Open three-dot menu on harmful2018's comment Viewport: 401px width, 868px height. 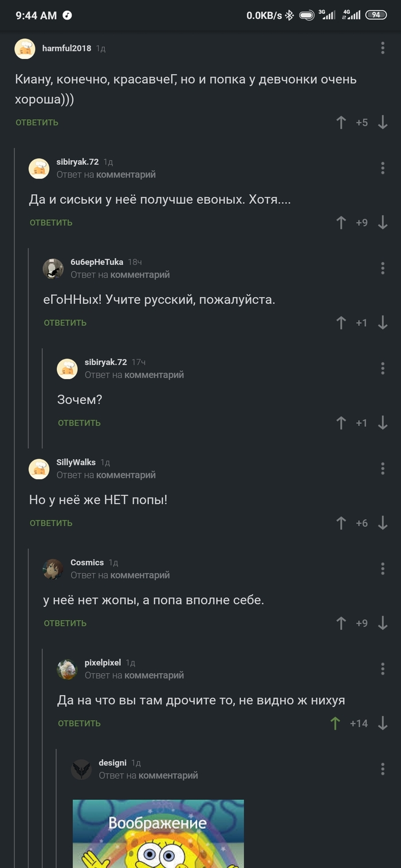tap(383, 48)
